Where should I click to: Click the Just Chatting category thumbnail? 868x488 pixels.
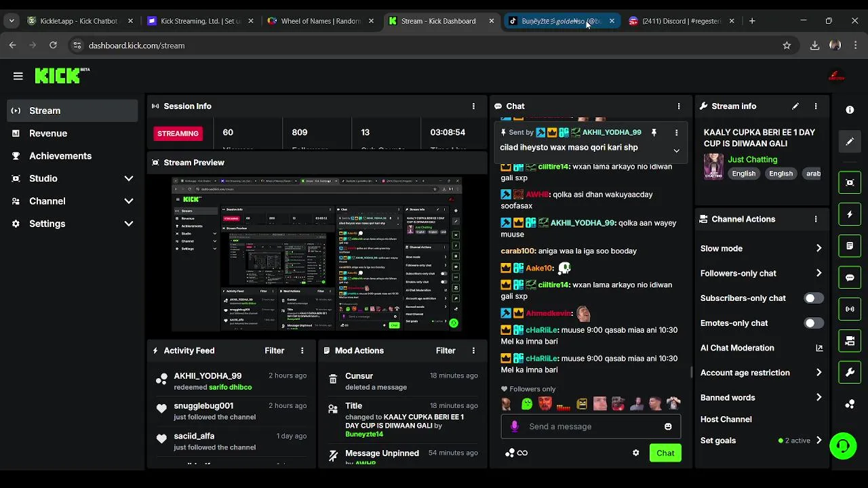click(x=713, y=167)
